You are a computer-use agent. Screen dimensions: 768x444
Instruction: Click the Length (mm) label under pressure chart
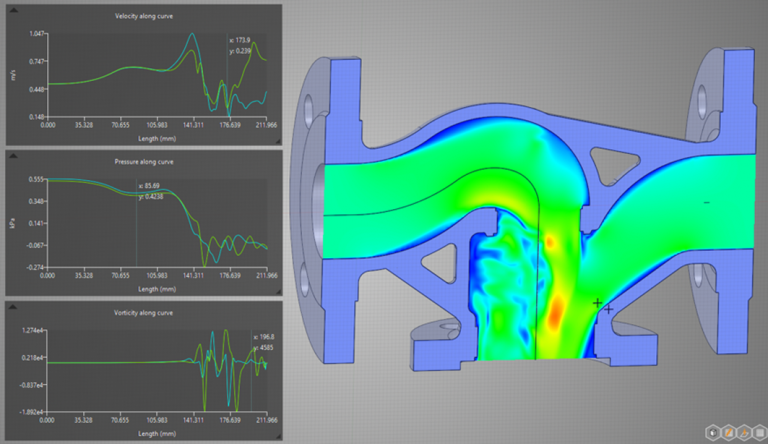click(157, 289)
